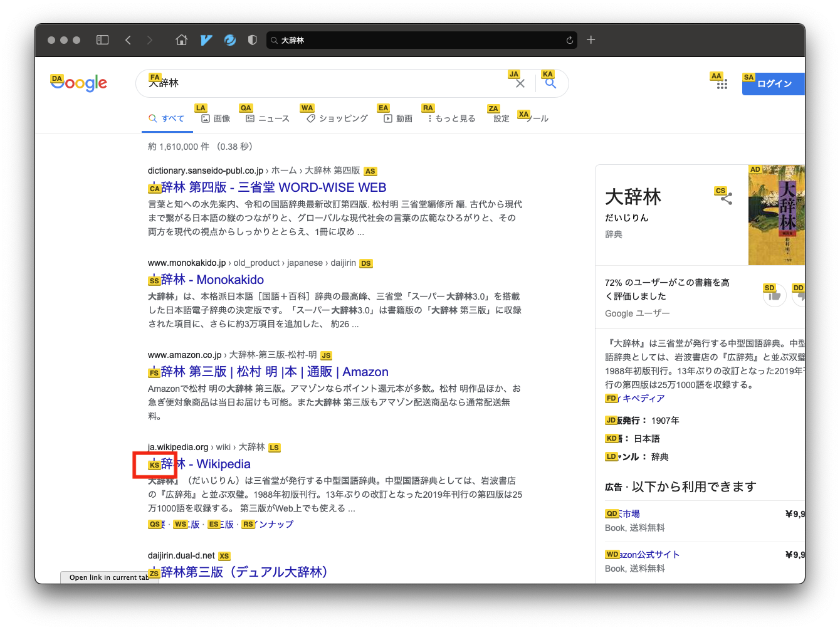Go back with the toolbar back arrow
Screen dimensions: 840x630
[x=128, y=40]
